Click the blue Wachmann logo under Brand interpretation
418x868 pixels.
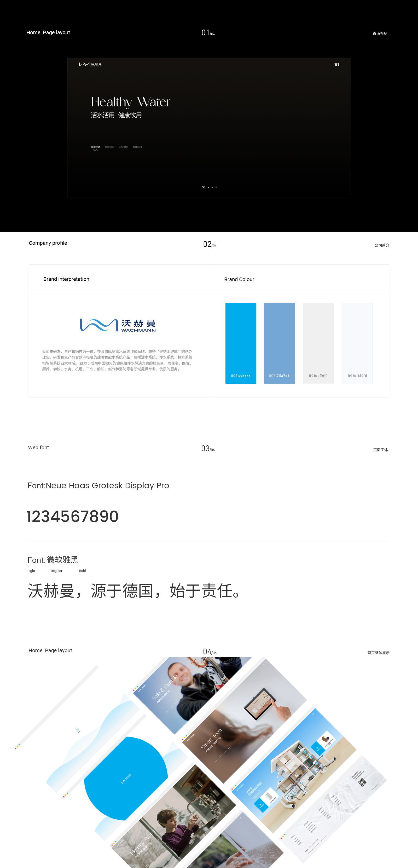tap(118, 325)
